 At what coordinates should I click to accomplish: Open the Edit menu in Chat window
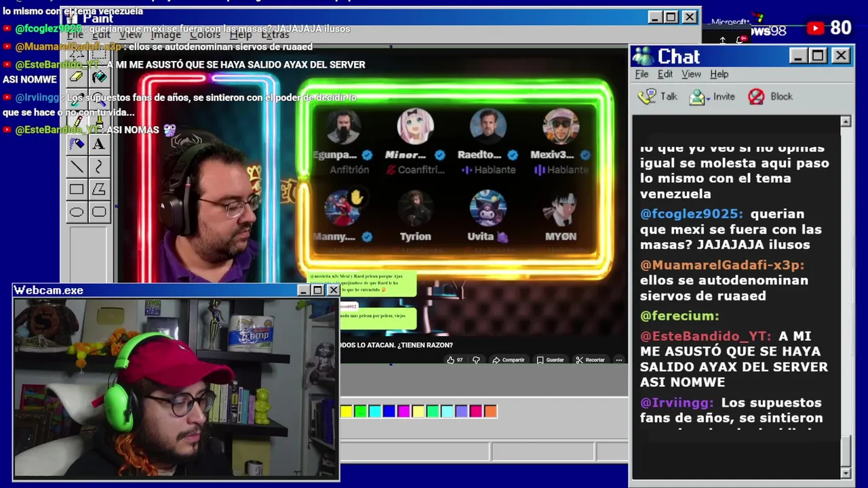[665, 74]
